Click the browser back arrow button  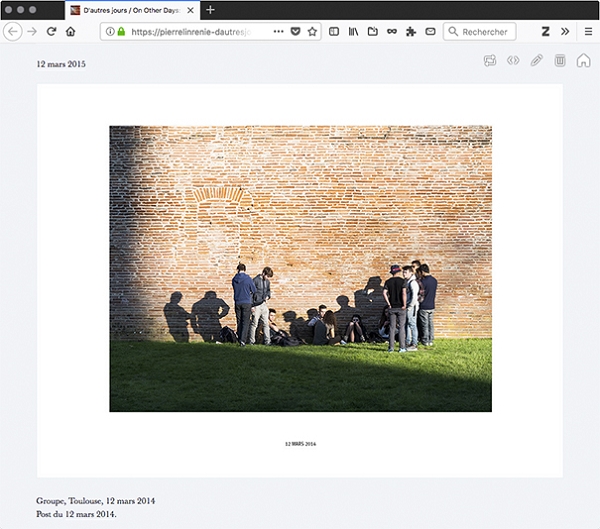pyautogui.click(x=13, y=32)
